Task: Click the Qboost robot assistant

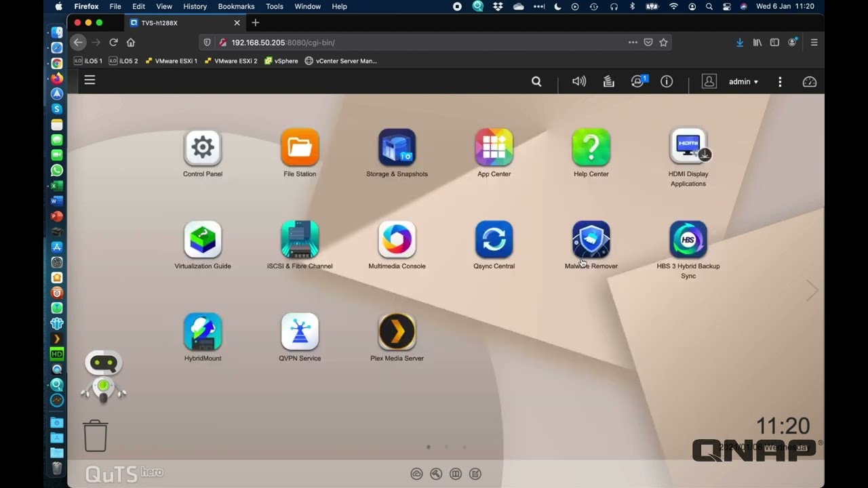Action: pos(104,376)
